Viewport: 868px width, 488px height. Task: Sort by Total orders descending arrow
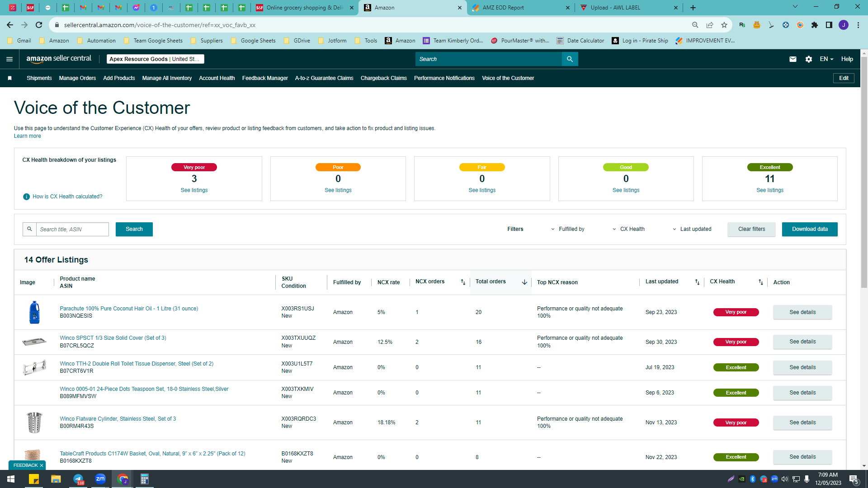[524, 282]
